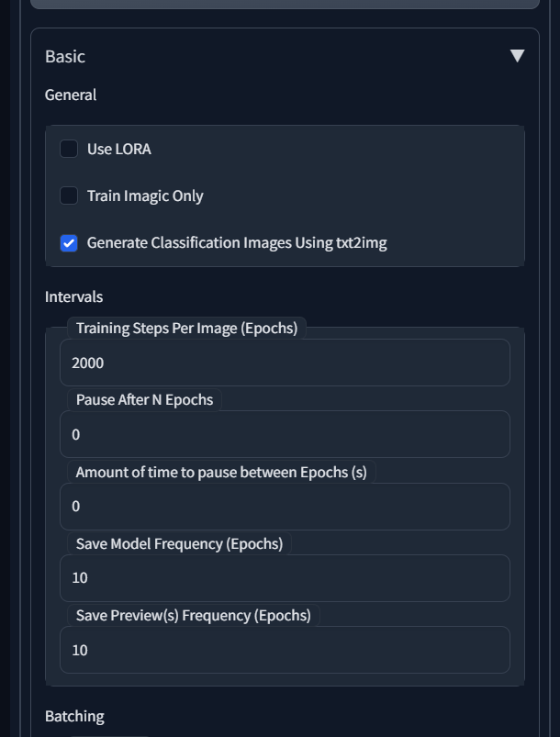Click the Training Steps Per Image value field

[285, 363]
